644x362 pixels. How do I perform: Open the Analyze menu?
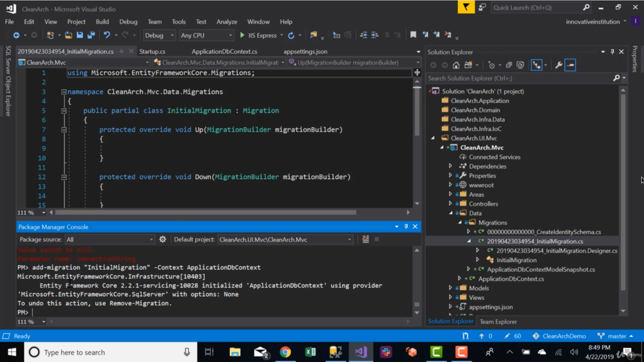[226, 21]
